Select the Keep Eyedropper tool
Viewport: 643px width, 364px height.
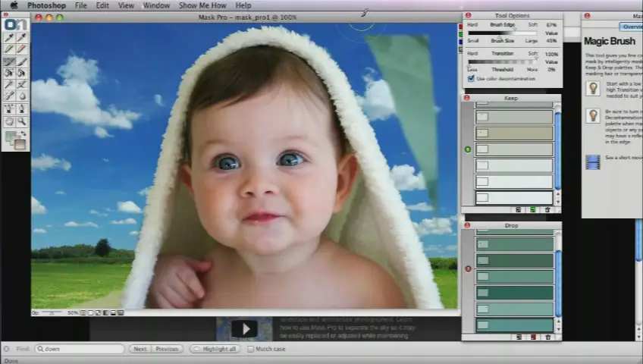click(x=9, y=38)
